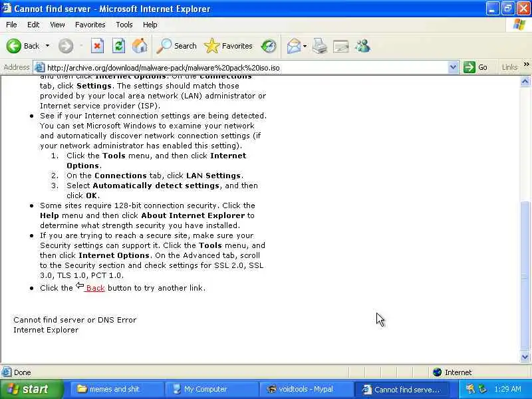Launch the Messenger people icon

pyautogui.click(x=362, y=46)
